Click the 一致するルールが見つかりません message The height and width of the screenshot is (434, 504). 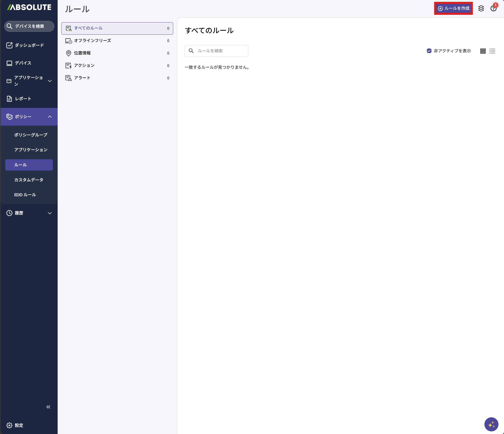coord(217,67)
